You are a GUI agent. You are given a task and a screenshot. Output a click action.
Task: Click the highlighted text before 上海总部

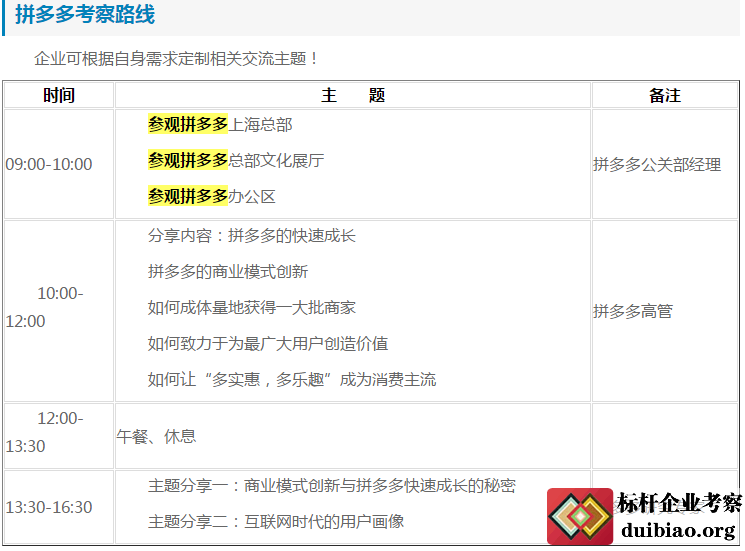(x=188, y=124)
